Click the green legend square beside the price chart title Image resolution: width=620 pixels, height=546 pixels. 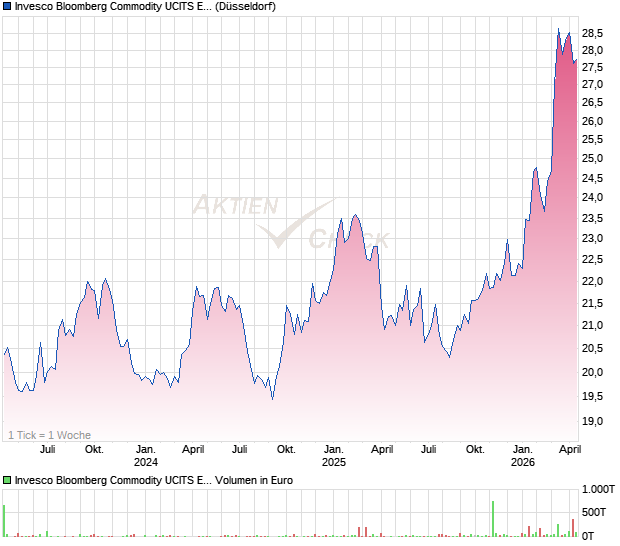point(8,7)
